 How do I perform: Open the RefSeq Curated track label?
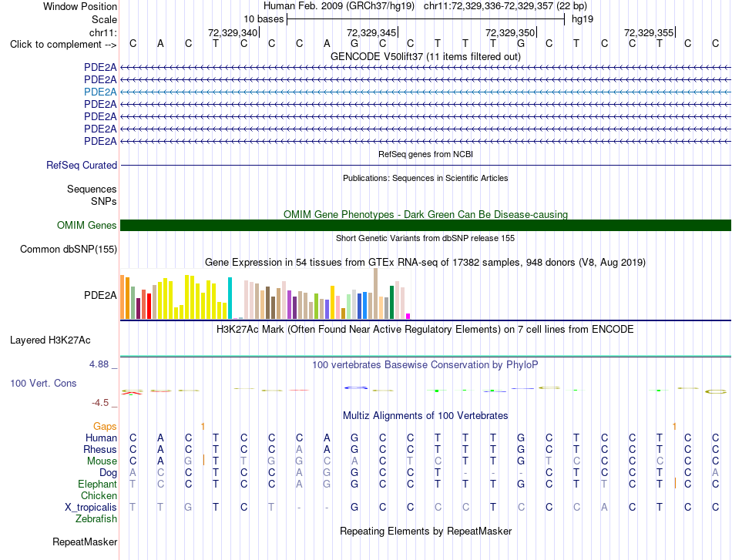[82, 165]
